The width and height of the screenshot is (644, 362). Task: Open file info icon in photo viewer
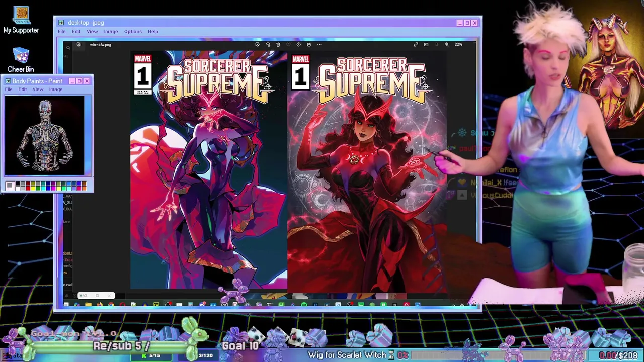click(x=298, y=44)
